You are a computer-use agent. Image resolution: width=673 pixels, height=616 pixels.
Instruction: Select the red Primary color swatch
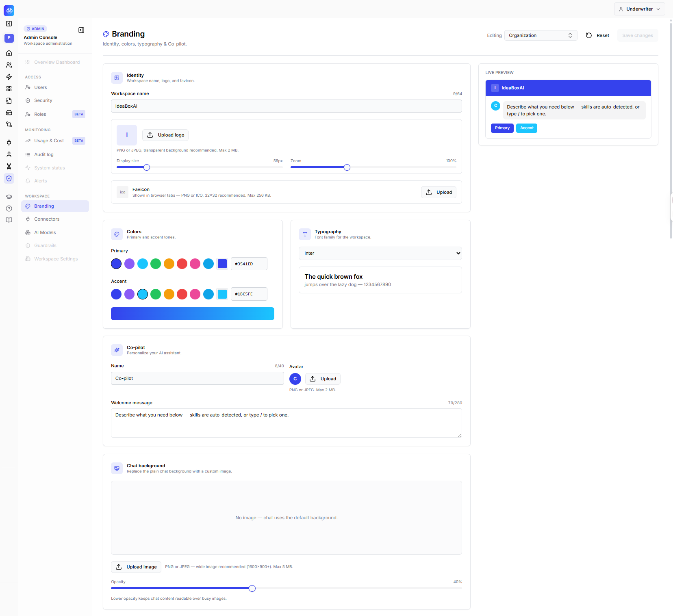tap(182, 264)
